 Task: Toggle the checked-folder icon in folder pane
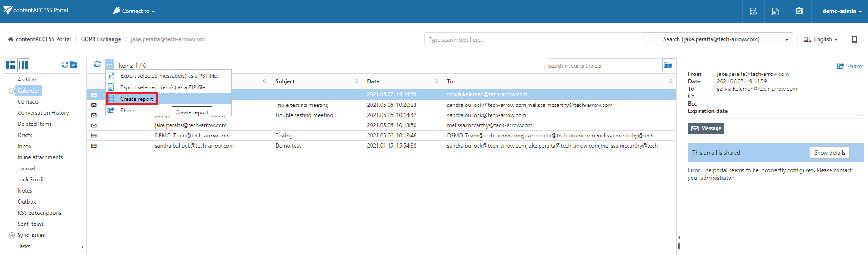click(74, 65)
